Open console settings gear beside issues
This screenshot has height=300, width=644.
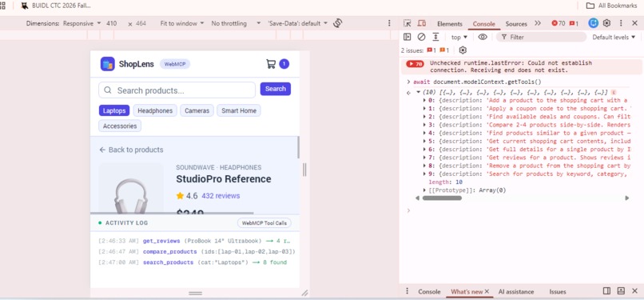click(463, 50)
